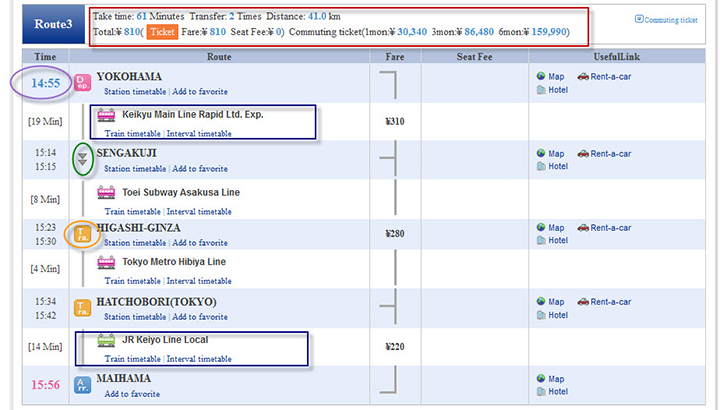The height and width of the screenshot is (410, 720).
Task: Open Rent-a-car link for Higashi-Ginza
Action: (x=611, y=228)
